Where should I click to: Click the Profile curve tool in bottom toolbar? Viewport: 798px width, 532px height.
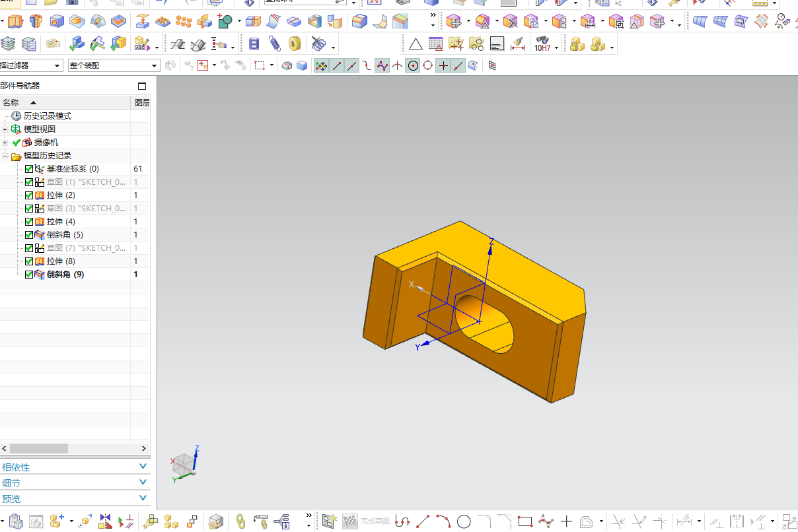(x=402, y=521)
